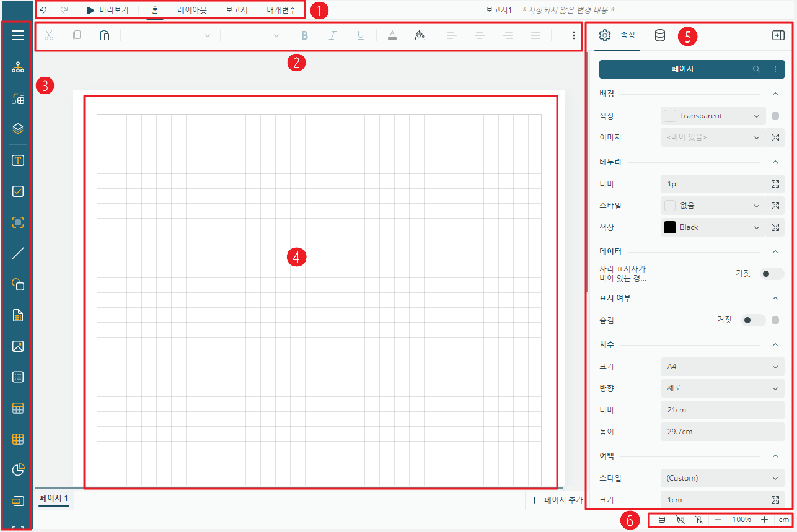The width and height of the screenshot is (797, 532).
Task: Select the document page tool icon
Action: tap(18, 316)
